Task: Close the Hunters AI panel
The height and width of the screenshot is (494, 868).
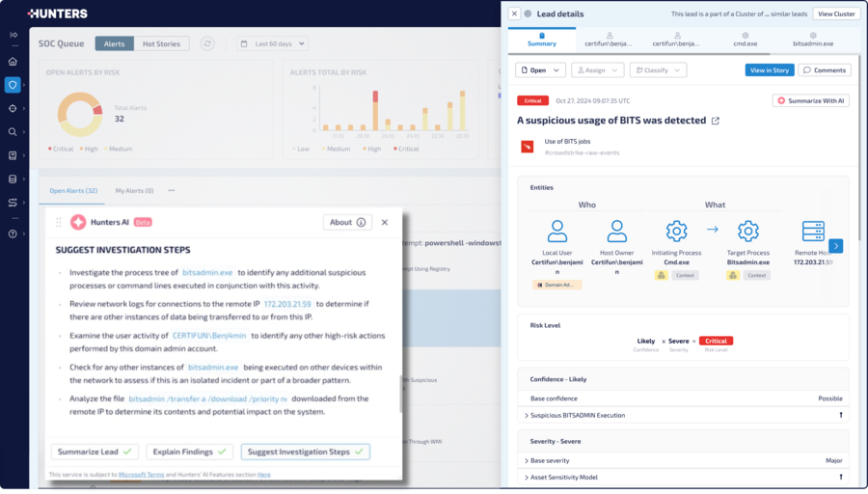Action: pyautogui.click(x=385, y=222)
